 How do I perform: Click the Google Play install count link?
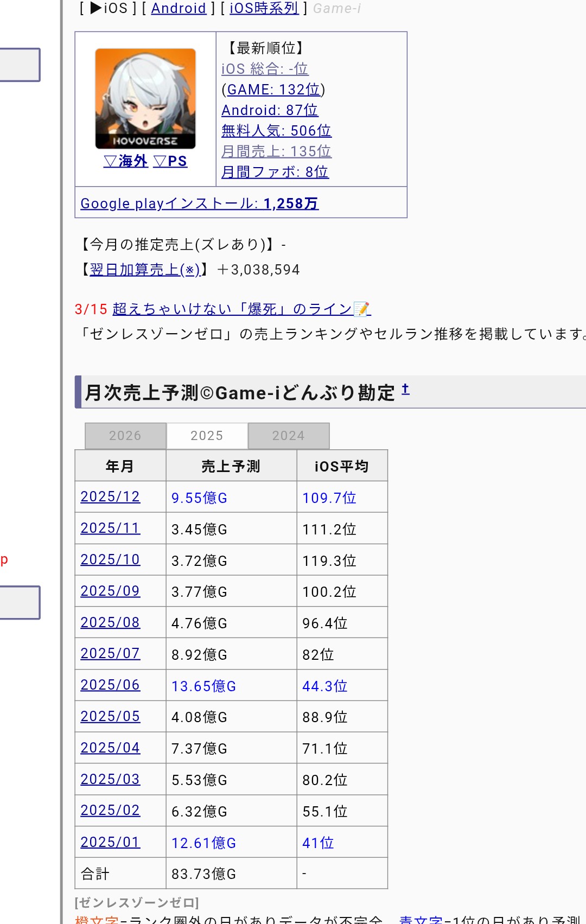(x=199, y=203)
